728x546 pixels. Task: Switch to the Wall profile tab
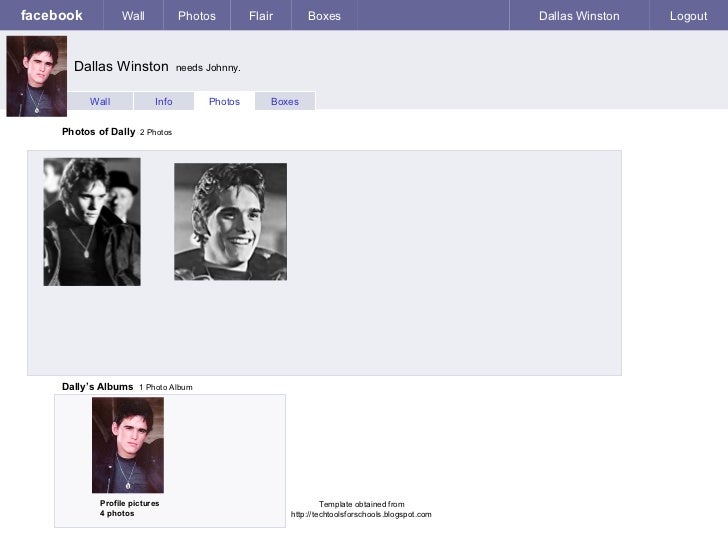[100, 101]
